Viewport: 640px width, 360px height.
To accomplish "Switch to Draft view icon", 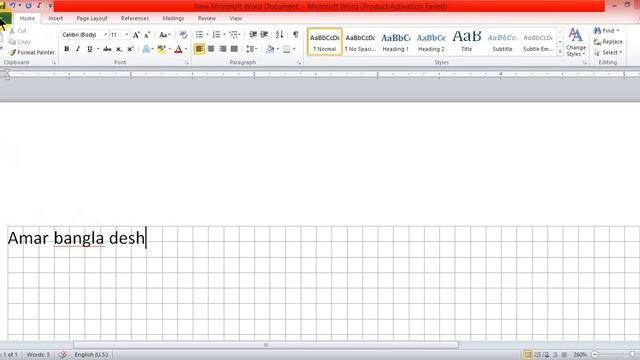I will pos(564,355).
